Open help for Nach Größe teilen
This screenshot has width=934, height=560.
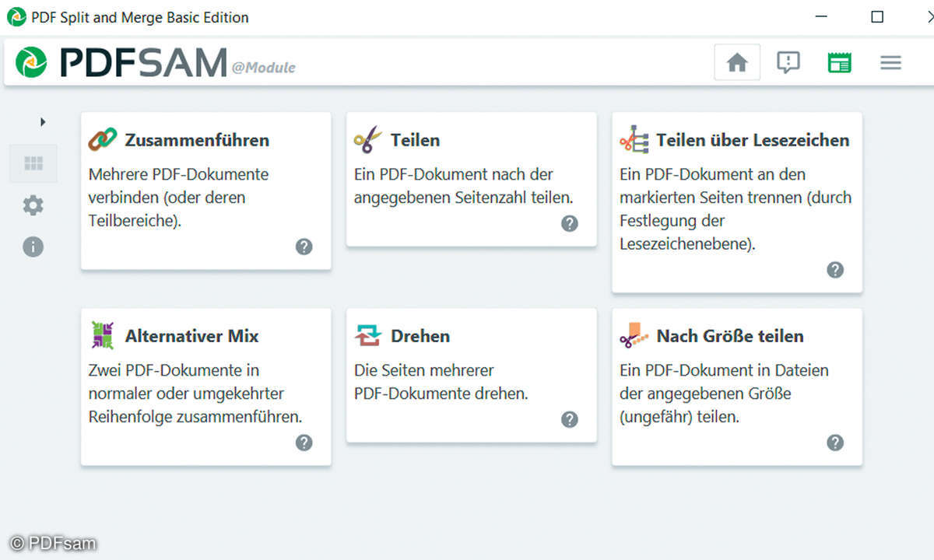(835, 443)
